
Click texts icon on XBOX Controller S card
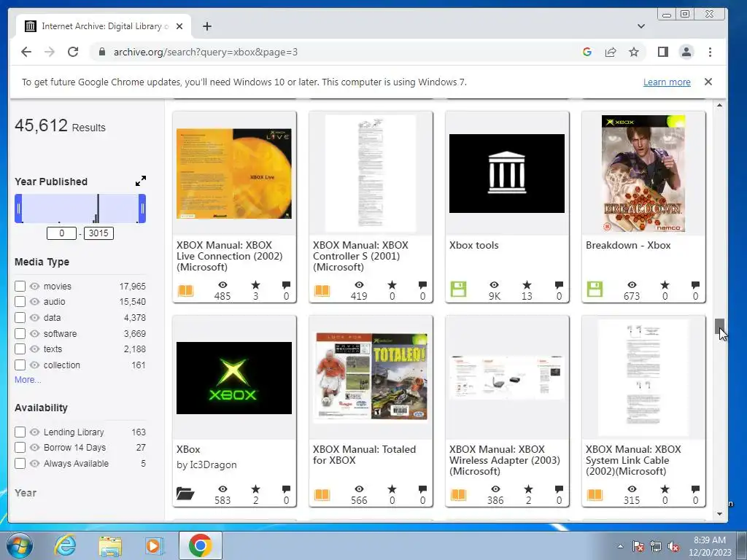point(322,290)
